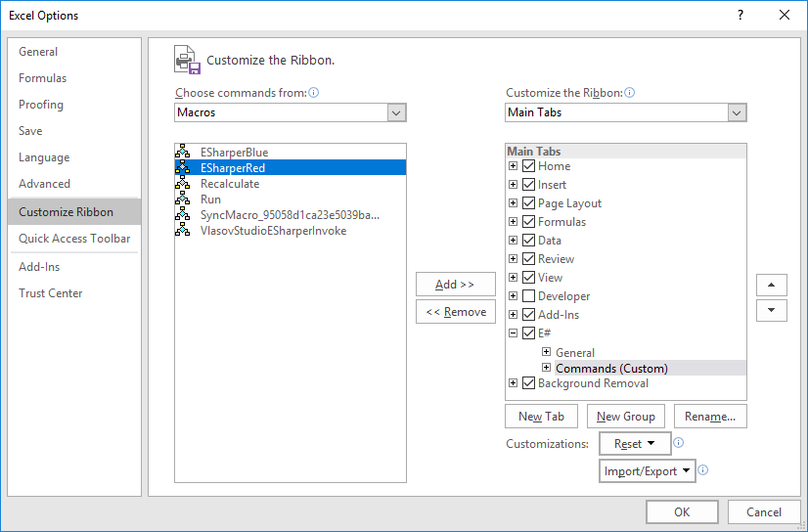Open the Choose commands from dropdown
This screenshot has height=532, width=808.
click(291, 112)
